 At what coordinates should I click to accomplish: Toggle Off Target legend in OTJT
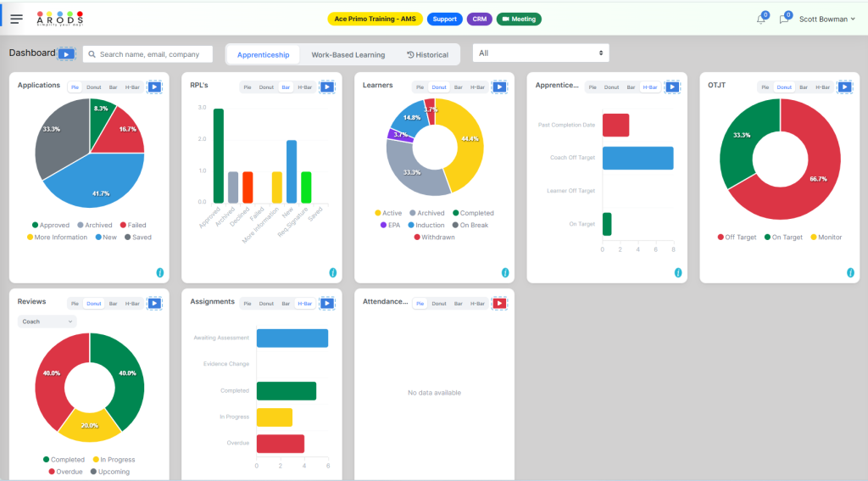737,238
